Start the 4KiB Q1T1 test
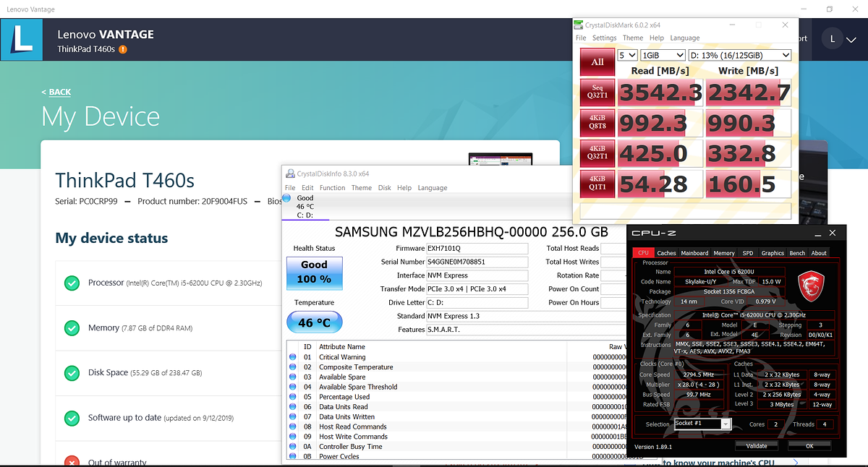The width and height of the screenshot is (868, 467). 597,184
